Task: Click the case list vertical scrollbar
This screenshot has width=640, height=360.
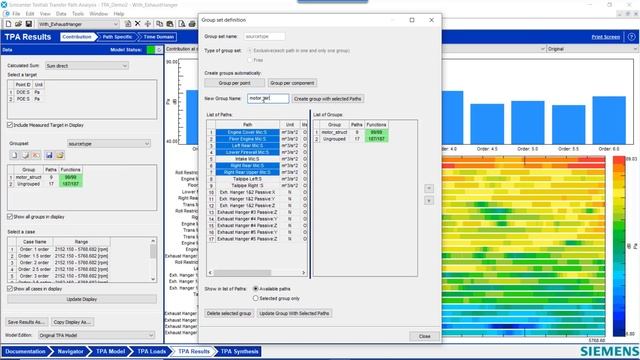Action: point(153,260)
